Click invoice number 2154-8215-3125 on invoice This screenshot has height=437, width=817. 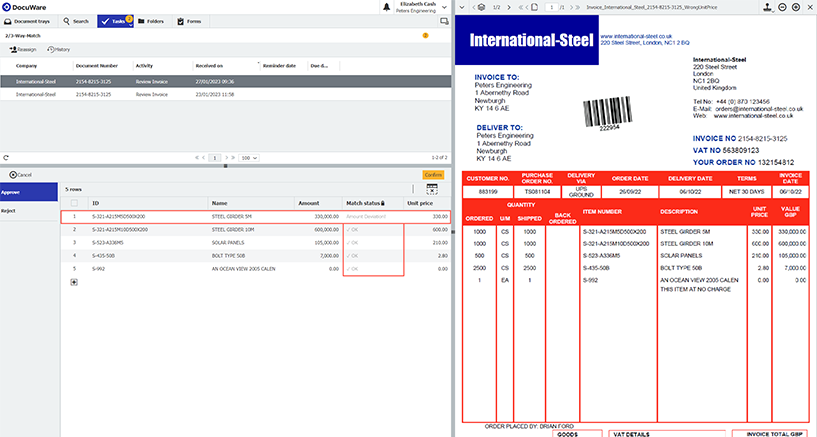tap(763, 139)
